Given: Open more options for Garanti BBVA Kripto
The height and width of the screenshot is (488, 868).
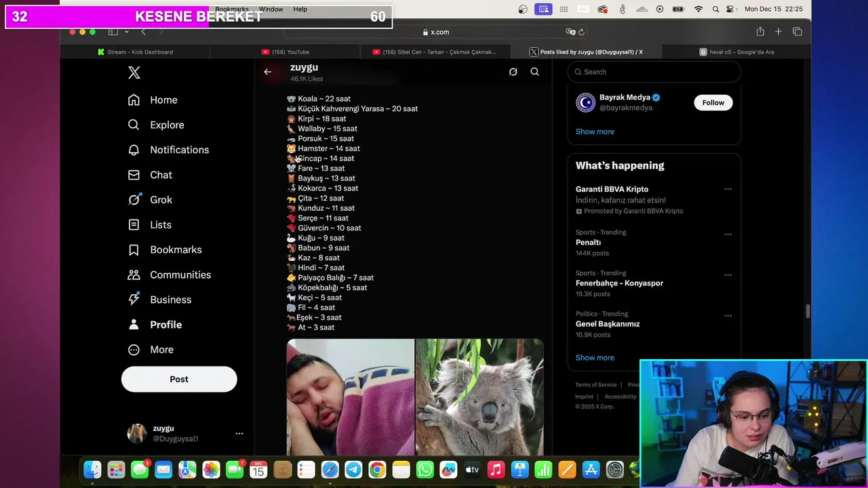Looking at the screenshot, I should pyautogui.click(x=728, y=189).
